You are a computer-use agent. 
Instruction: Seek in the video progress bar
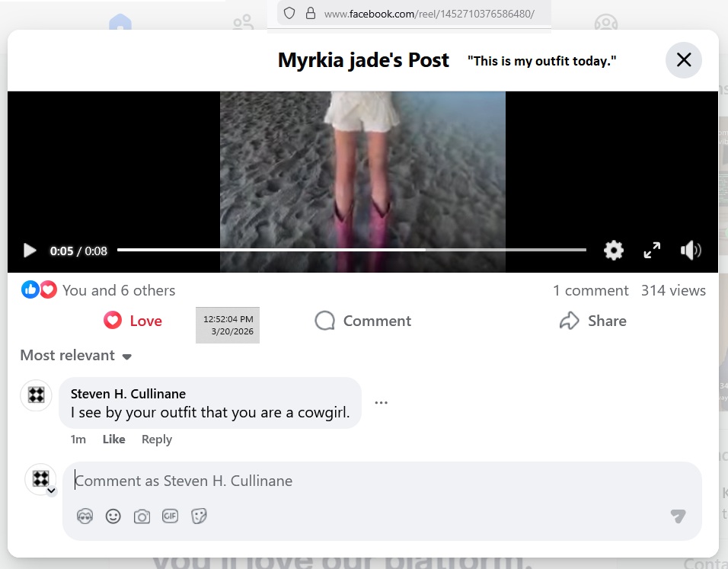pos(351,250)
